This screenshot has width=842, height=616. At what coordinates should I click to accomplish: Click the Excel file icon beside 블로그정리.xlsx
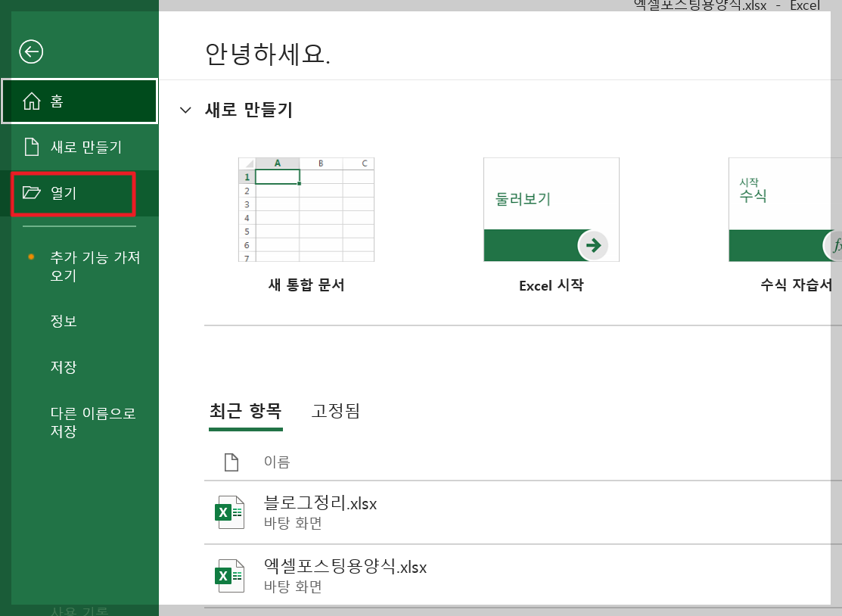[229, 512]
